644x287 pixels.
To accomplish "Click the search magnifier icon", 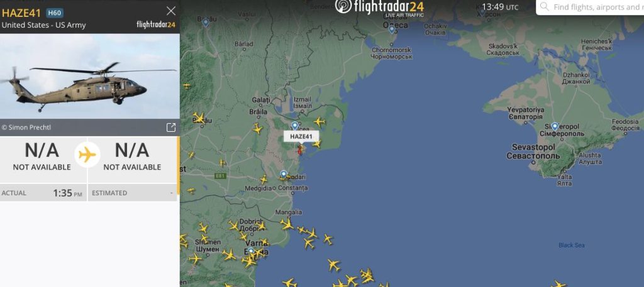I will tap(544, 6).
